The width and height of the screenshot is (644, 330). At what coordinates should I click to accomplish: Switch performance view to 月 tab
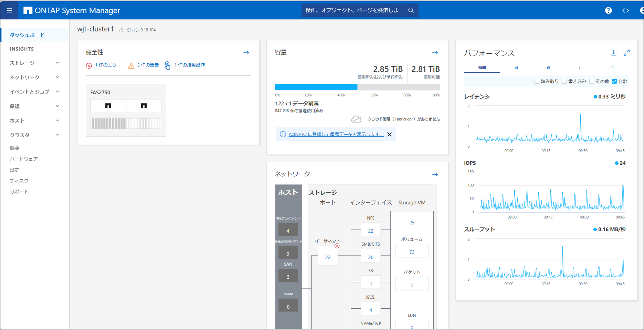pyautogui.click(x=581, y=67)
